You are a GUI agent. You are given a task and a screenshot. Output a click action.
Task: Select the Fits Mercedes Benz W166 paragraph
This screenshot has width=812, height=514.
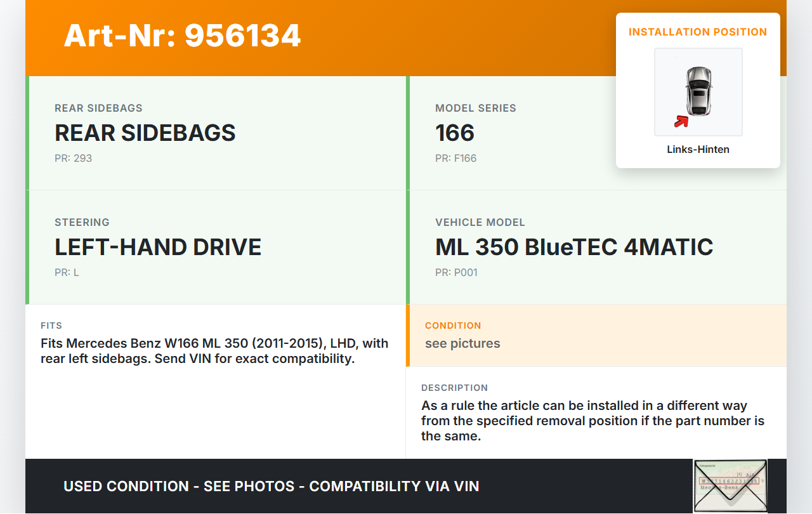click(214, 351)
